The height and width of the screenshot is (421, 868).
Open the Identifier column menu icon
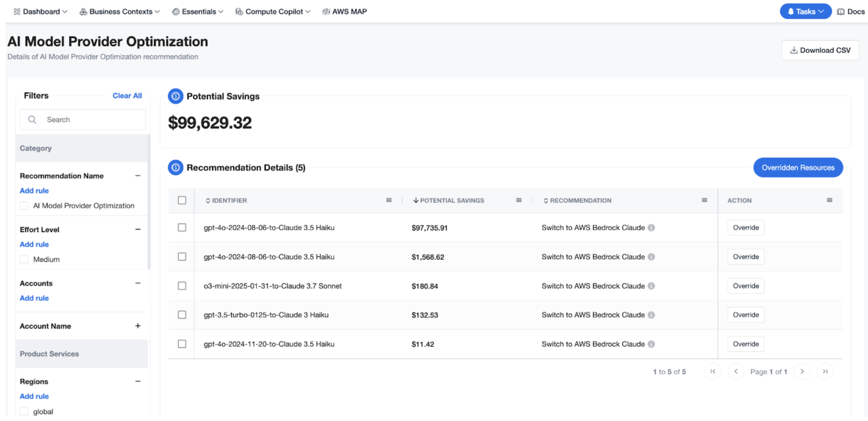click(x=389, y=200)
